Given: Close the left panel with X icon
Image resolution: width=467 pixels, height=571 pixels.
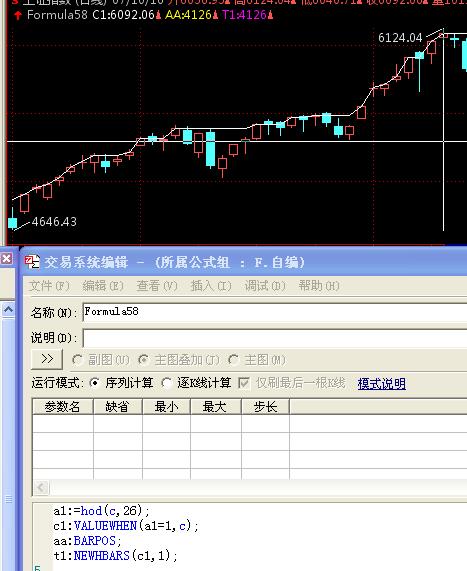Looking at the screenshot, I should (x=7, y=259).
